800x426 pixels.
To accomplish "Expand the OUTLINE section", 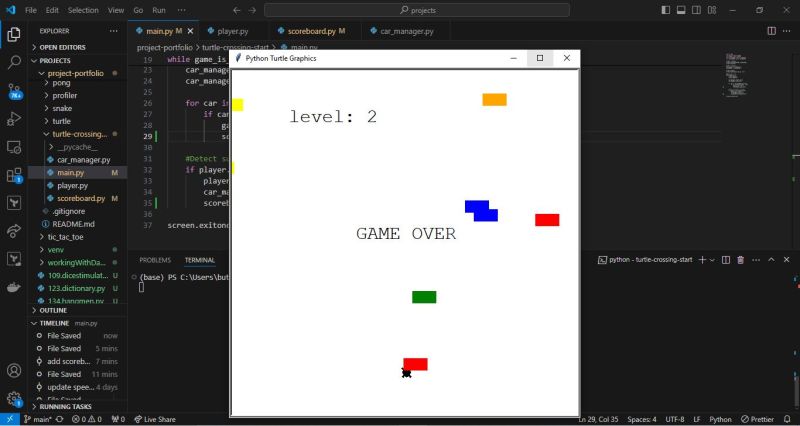I will (x=78, y=310).
